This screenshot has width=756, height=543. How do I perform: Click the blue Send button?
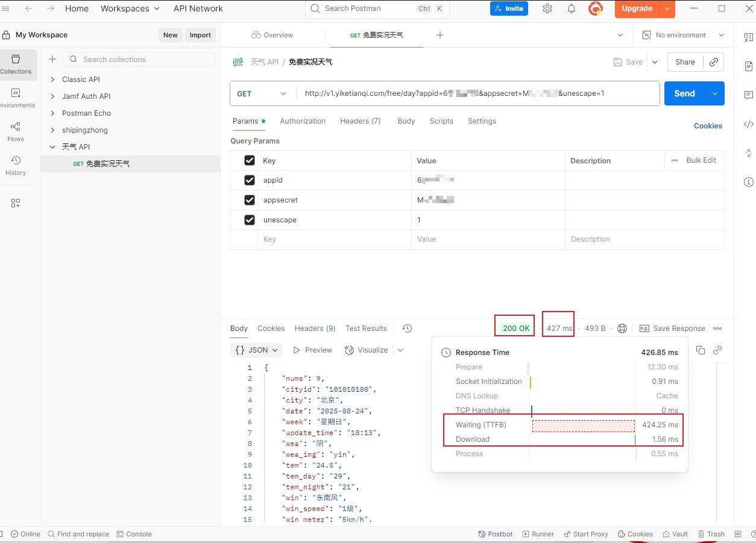pos(684,93)
